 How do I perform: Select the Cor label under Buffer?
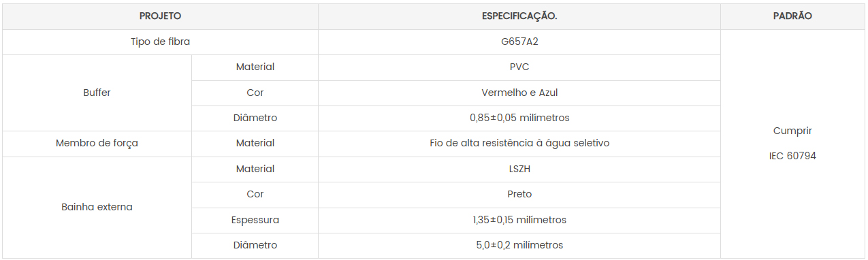(255, 93)
